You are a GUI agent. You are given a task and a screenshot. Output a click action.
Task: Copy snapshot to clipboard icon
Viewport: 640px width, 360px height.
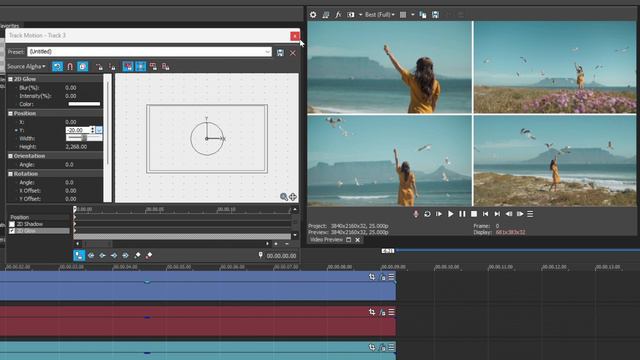(x=423, y=15)
